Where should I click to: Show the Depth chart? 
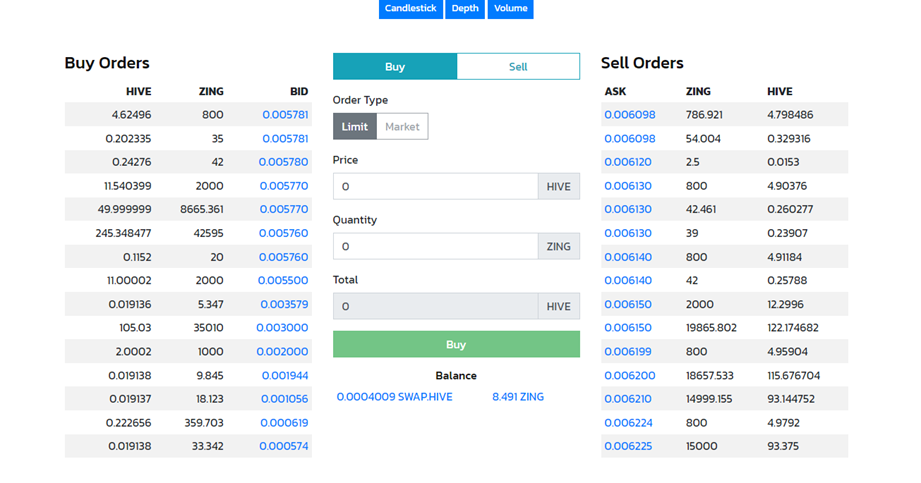(x=465, y=9)
